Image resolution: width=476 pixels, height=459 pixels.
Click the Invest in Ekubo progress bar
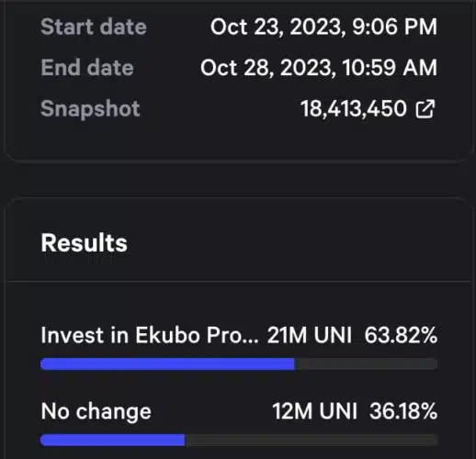(x=239, y=364)
